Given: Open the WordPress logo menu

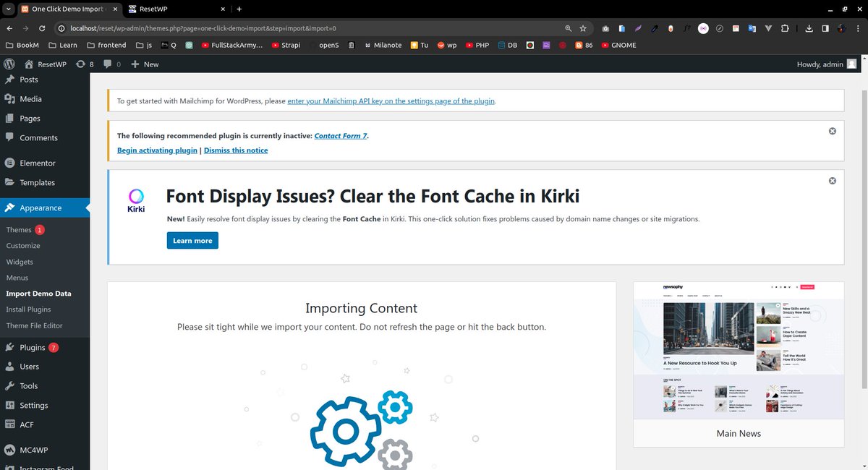Looking at the screenshot, I should (9, 64).
